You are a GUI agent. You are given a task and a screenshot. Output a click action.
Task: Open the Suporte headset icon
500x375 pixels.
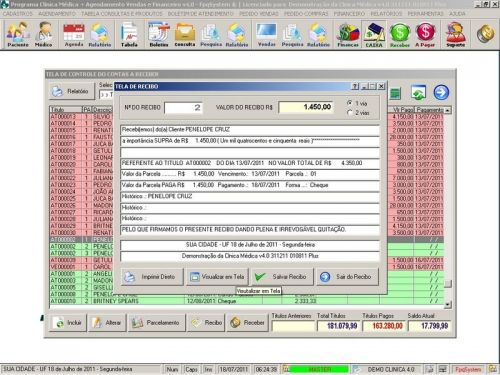[455, 34]
